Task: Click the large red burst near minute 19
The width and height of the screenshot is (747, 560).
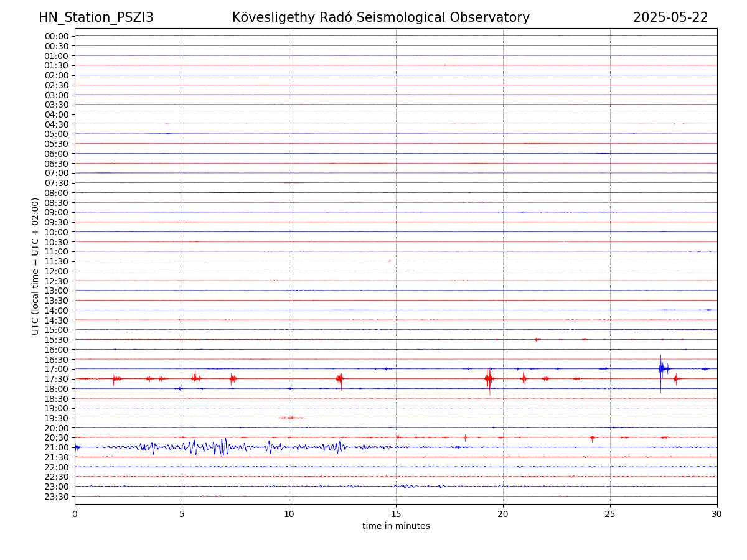Action: tap(489, 379)
